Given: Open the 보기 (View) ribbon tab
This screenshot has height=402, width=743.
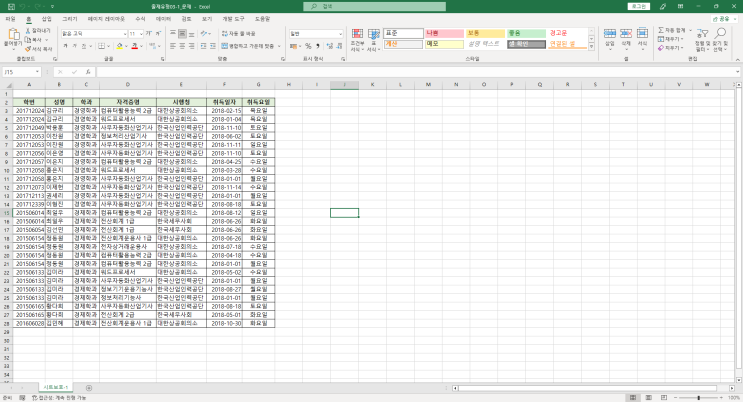Looking at the screenshot, I should point(207,19).
